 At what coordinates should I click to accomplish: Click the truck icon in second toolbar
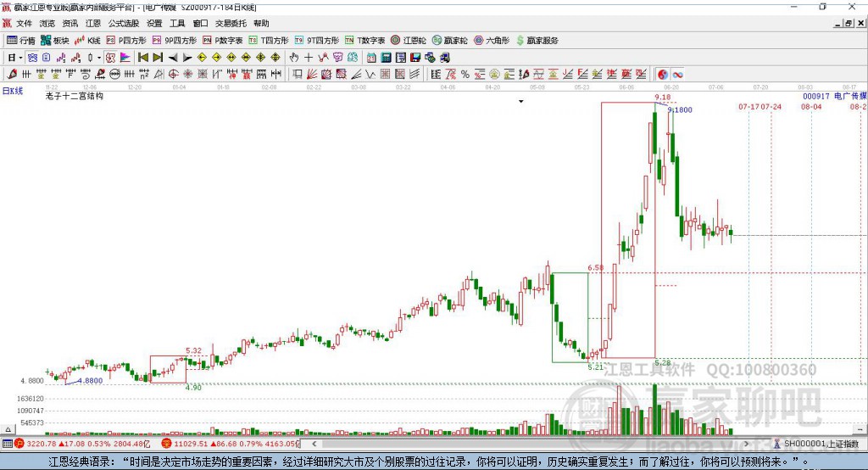click(x=444, y=58)
